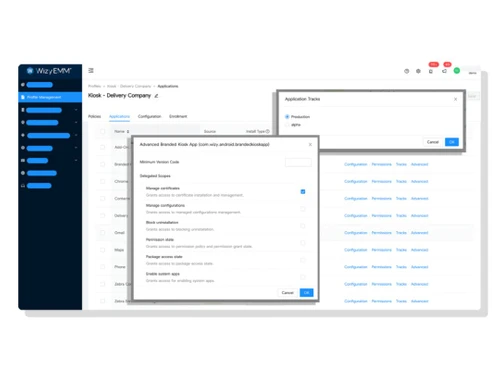Open the clock history icon in header
Viewport: 500px width, 375px height.
click(406, 71)
